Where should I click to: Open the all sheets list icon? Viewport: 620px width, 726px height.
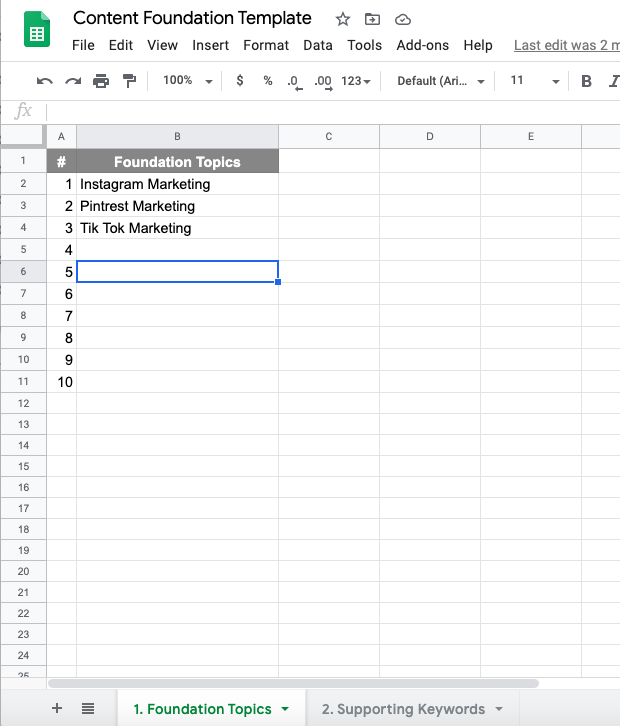[88, 708]
